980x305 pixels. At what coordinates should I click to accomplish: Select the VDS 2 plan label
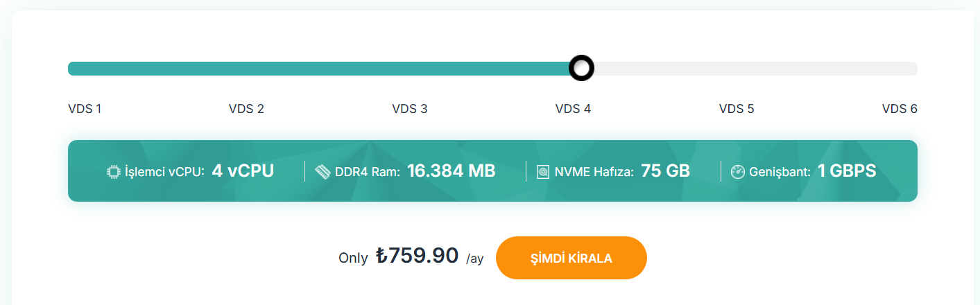(246, 109)
